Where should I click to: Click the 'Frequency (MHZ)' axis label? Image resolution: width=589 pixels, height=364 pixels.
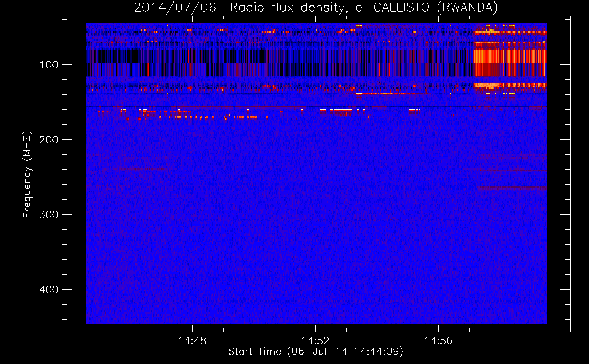pyautogui.click(x=27, y=174)
